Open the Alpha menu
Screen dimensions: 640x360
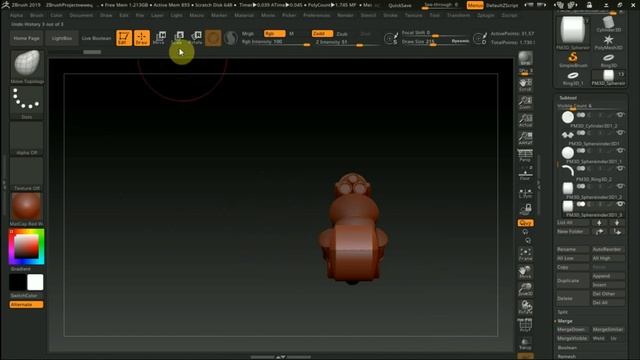[x=16, y=15]
